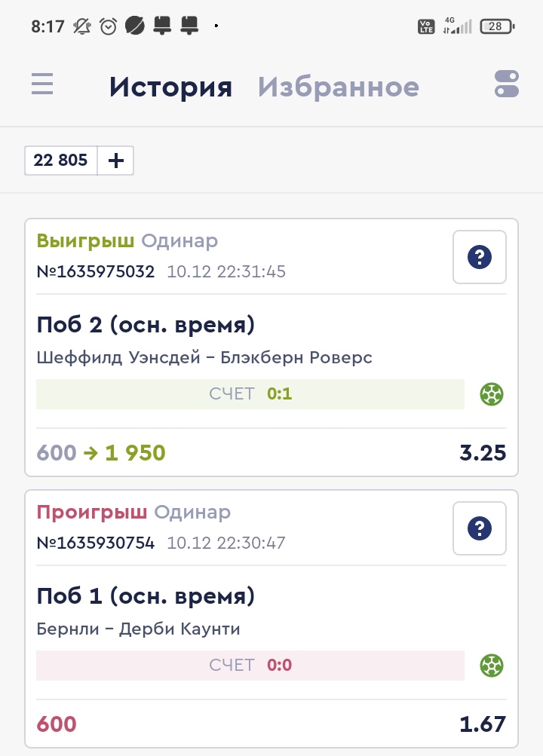Switch to the История tab
Screen dimensions: 543x756
pyautogui.click(x=170, y=87)
